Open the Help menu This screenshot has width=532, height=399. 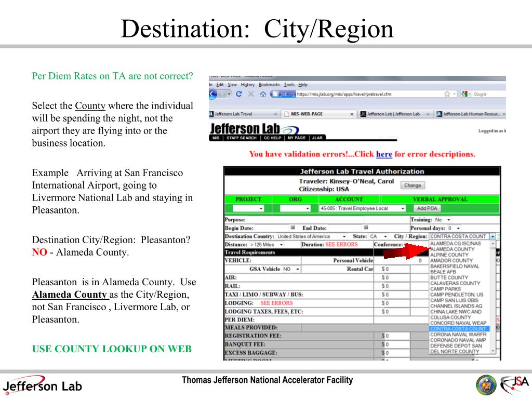(x=303, y=85)
